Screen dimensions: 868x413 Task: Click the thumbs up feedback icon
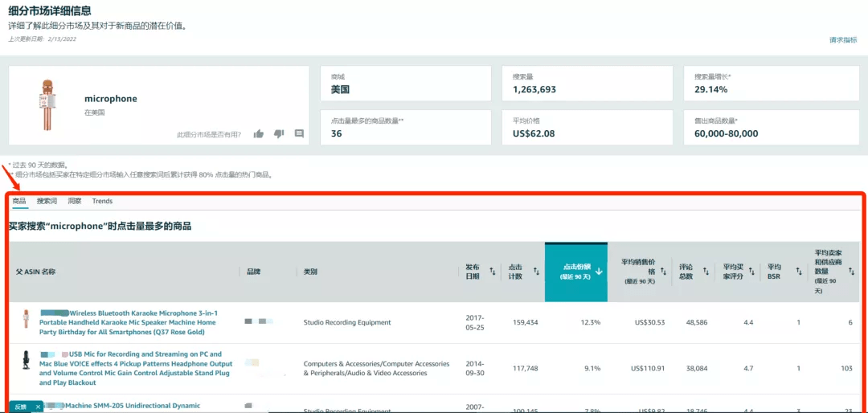[259, 134]
